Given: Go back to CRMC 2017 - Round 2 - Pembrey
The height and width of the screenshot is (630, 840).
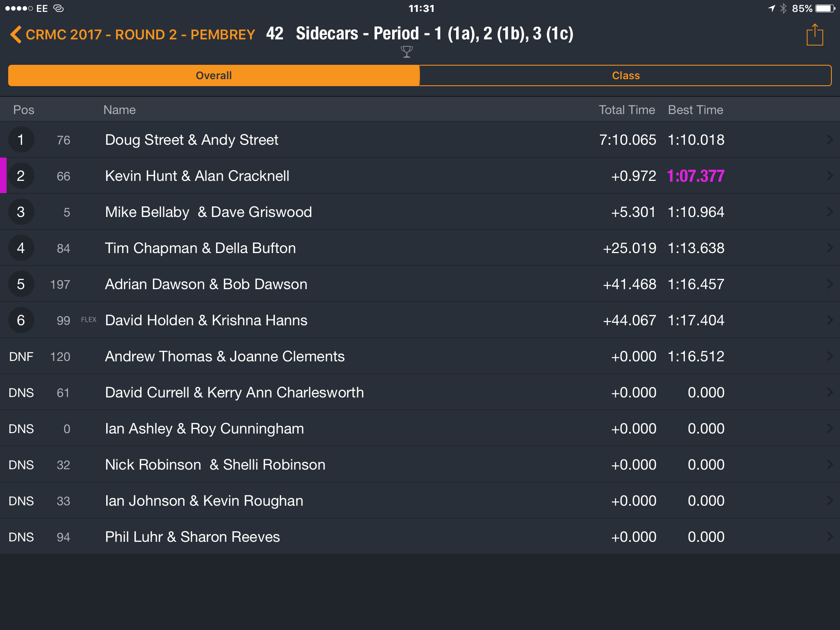Looking at the screenshot, I should [140, 34].
